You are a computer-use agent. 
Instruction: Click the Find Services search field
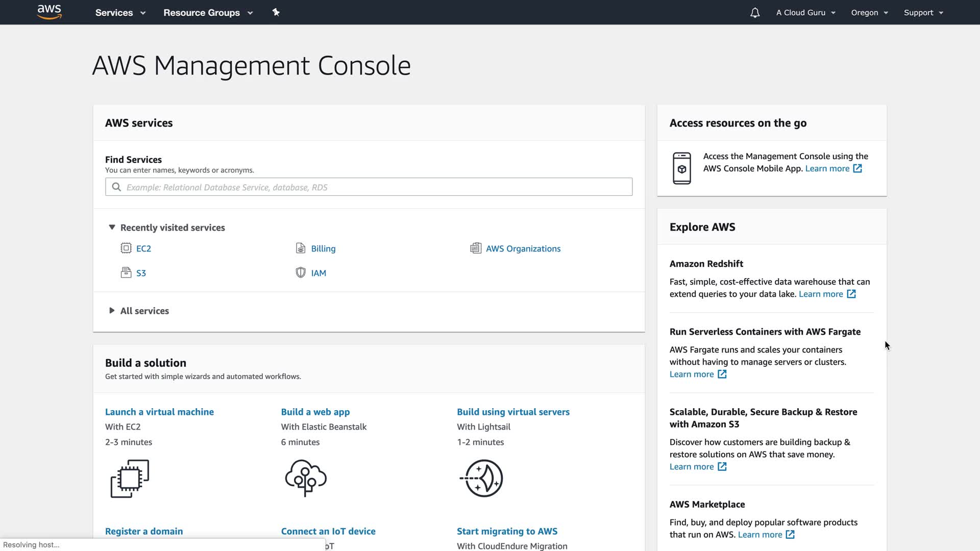tap(369, 187)
